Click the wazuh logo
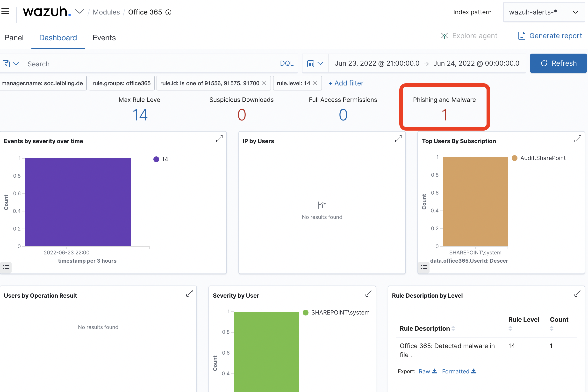This screenshot has width=588, height=392. [x=47, y=12]
